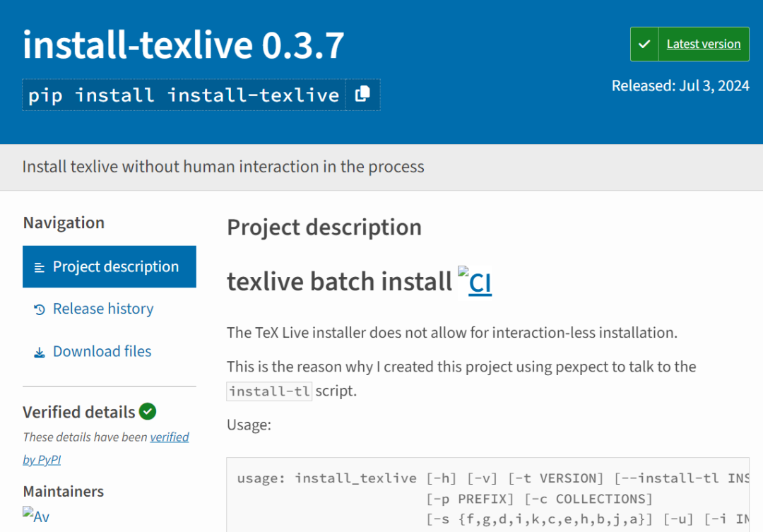
Task: Click the maintainer avatar image
Action: point(36,516)
